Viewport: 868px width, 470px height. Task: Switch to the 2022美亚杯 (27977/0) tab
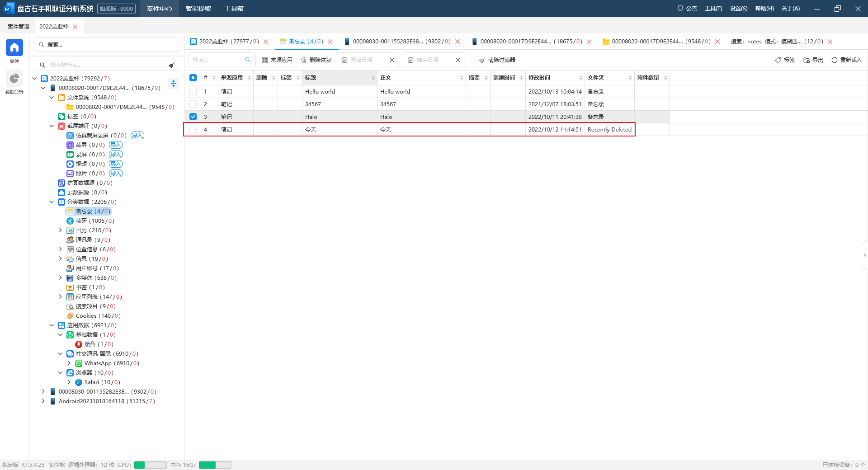click(225, 42)
